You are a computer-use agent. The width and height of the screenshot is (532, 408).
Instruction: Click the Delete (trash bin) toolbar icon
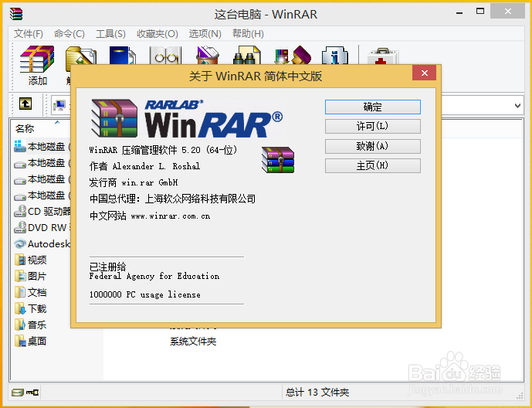click(x=208, y=56)
